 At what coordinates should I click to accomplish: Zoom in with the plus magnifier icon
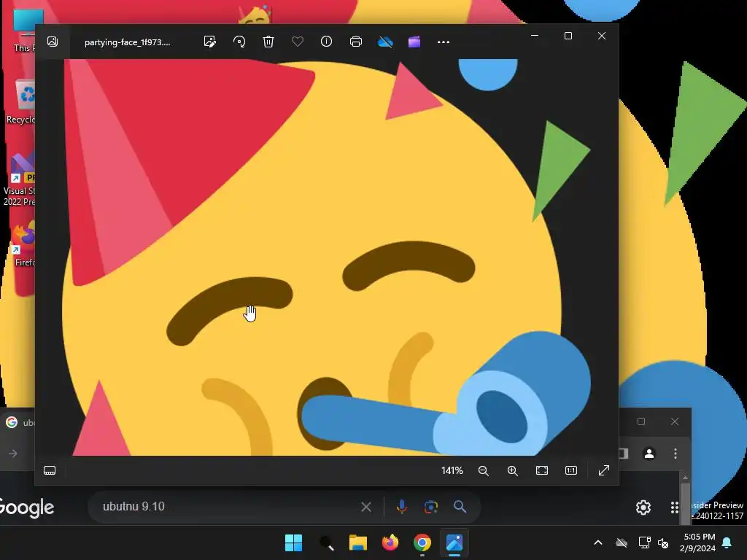[513, 470]
